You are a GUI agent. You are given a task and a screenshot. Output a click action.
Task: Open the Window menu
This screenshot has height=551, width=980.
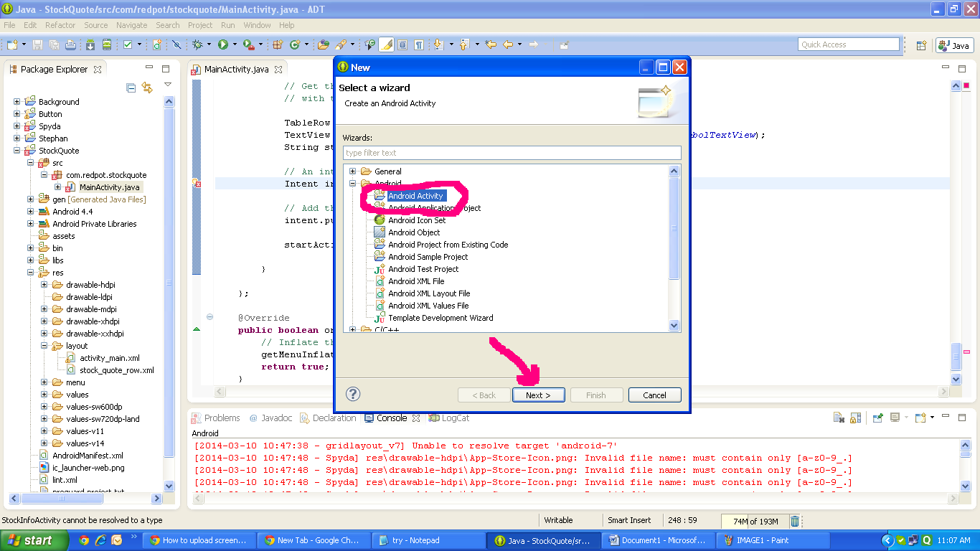pos(257,25)
